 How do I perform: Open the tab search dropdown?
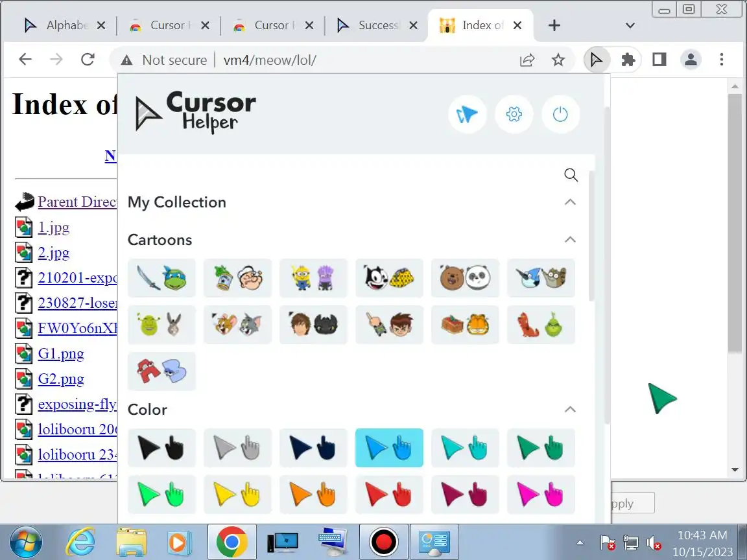point(630,25)
